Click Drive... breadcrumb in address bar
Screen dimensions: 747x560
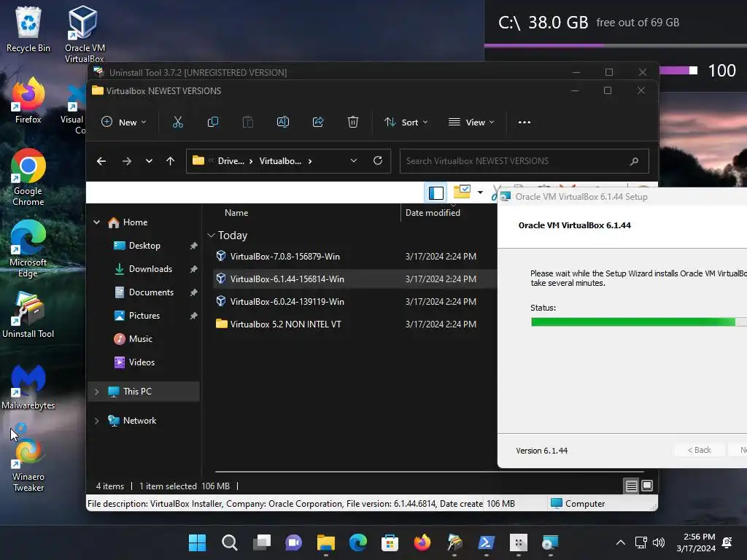click(x=231, y=161)
